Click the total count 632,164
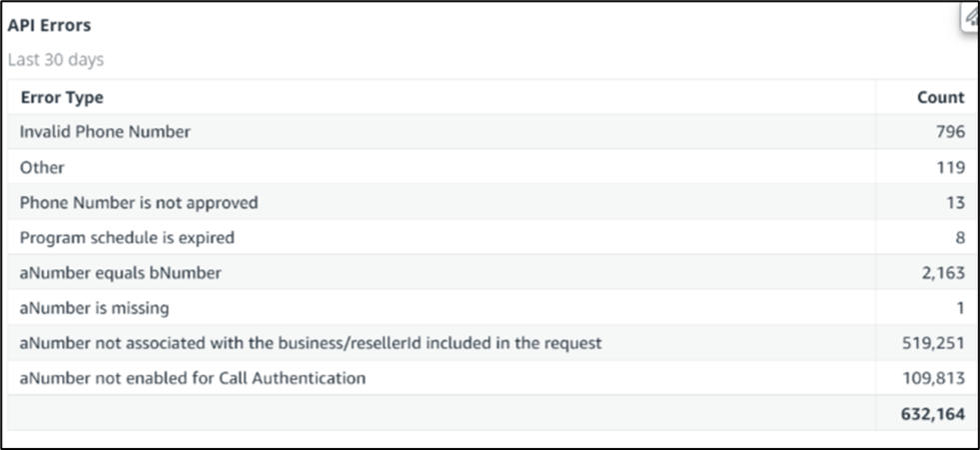The image size is (980, 450). click(x=933, y=413)
